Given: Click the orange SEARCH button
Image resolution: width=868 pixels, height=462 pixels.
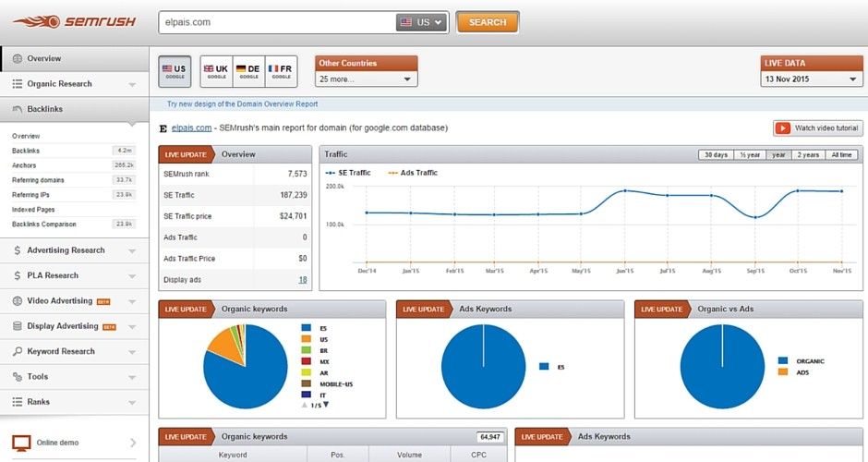Looking at the screenshot, I should click(488, 22).
